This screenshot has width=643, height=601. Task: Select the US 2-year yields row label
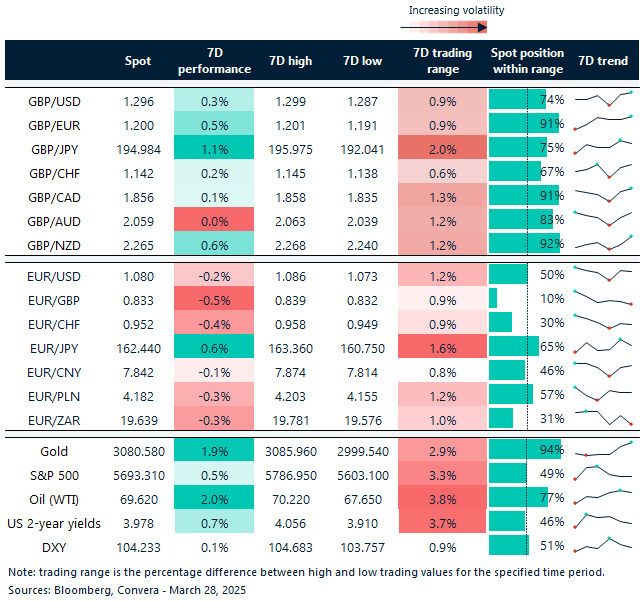pos(54,524)
